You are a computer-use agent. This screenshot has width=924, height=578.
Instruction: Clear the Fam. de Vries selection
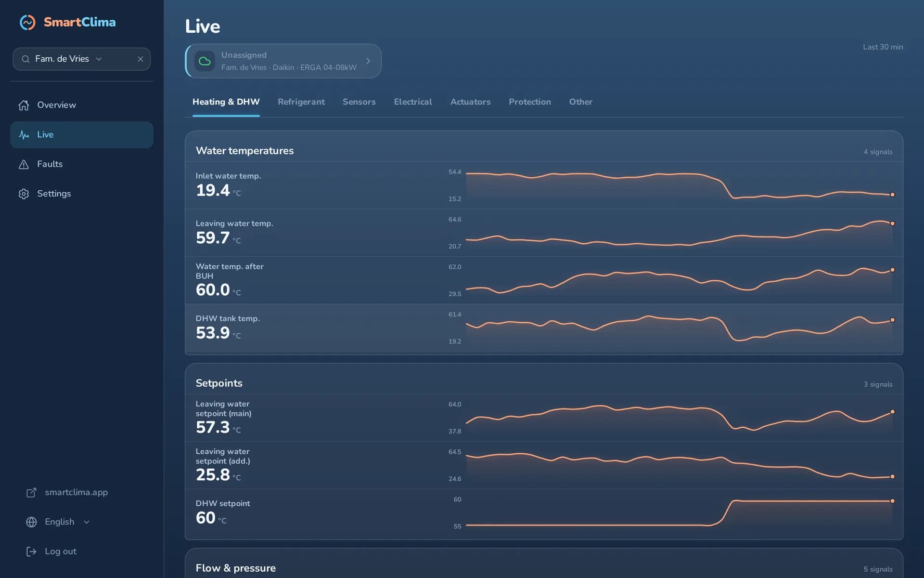141,59
